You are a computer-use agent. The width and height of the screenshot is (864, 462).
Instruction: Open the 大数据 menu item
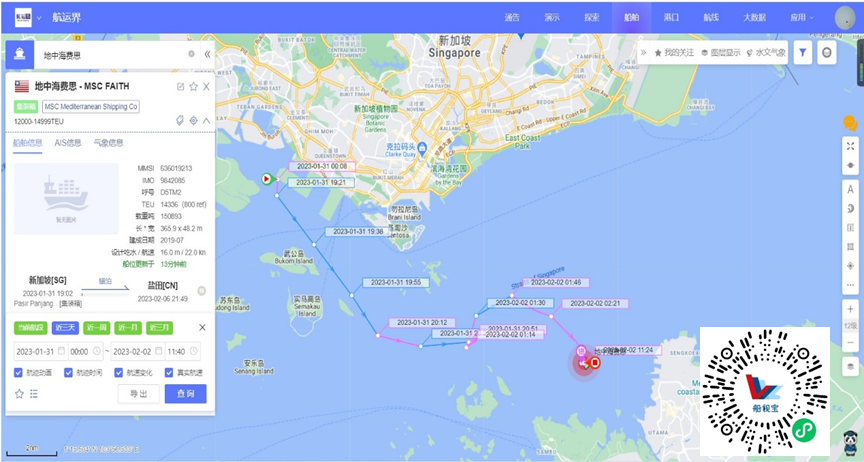(754, 17)
